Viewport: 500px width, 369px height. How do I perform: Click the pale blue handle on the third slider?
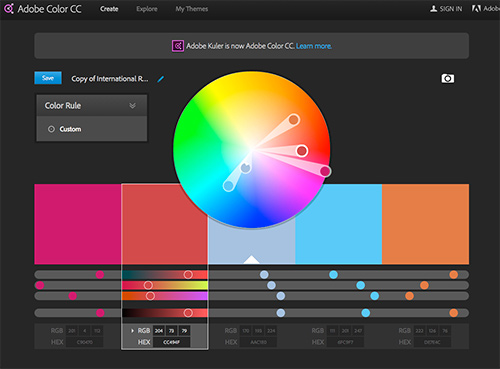(x=281, y=296)
